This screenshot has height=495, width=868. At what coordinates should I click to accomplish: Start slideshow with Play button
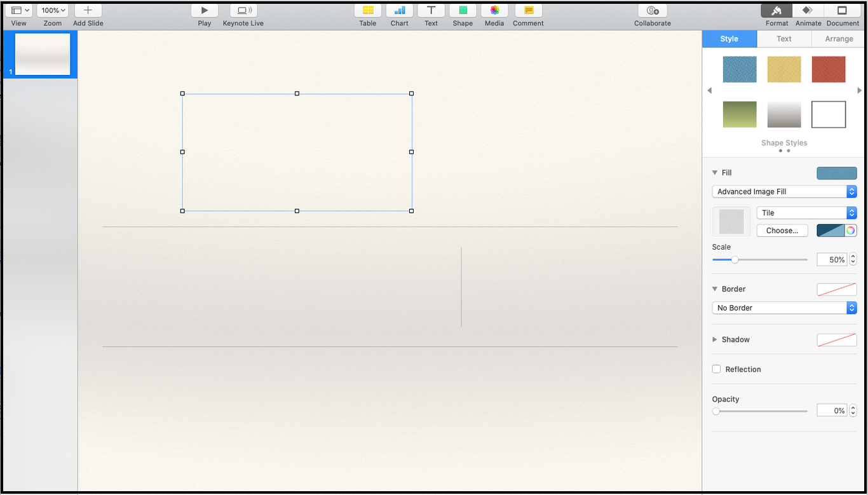click(x=204, y=11)
